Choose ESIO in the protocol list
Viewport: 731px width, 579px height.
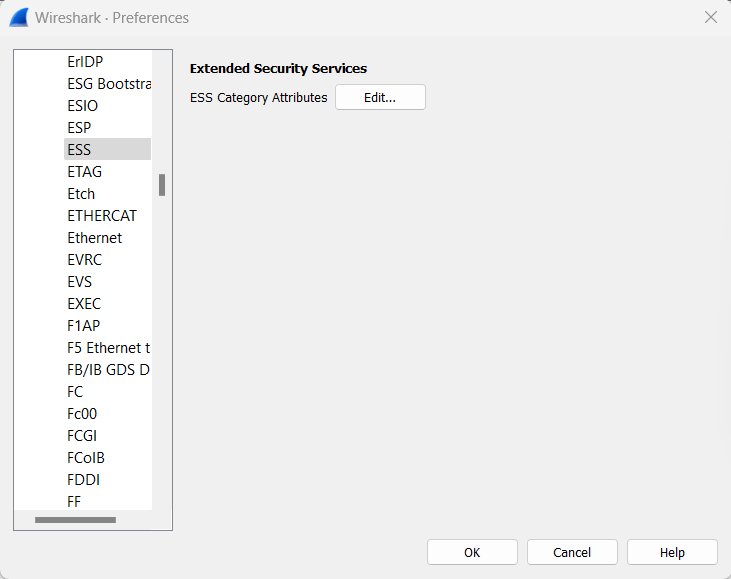(x=82, y=106)
